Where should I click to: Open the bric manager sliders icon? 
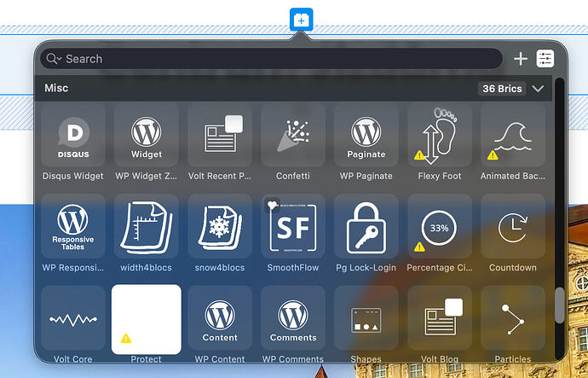coord(545,59)
